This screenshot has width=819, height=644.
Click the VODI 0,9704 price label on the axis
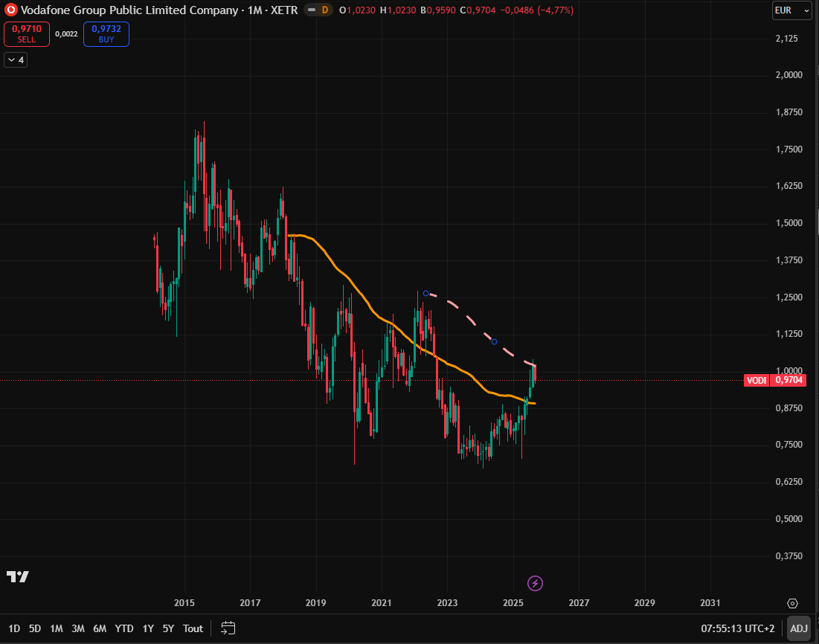point(774,380)
